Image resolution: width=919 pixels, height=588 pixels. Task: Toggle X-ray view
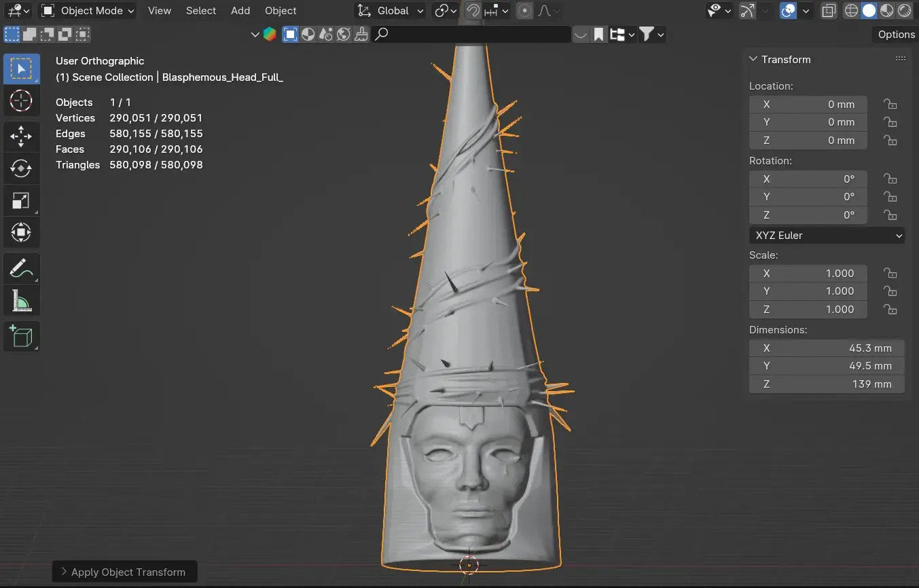point(829,11)
